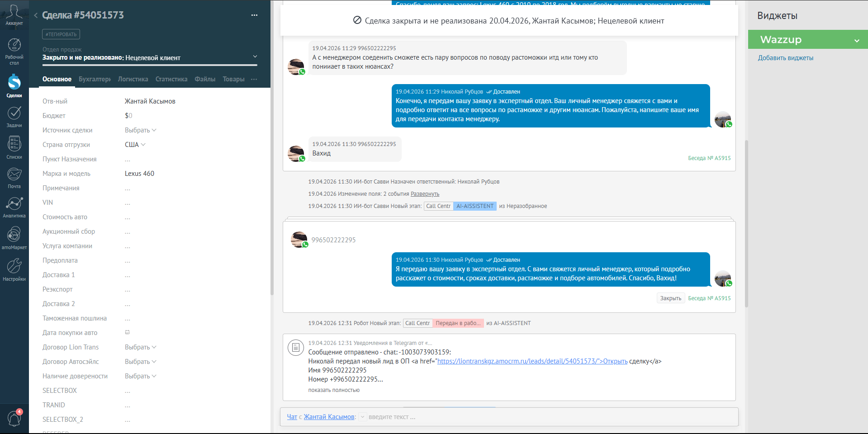Click the Передан в рабо... stage label

458,323
